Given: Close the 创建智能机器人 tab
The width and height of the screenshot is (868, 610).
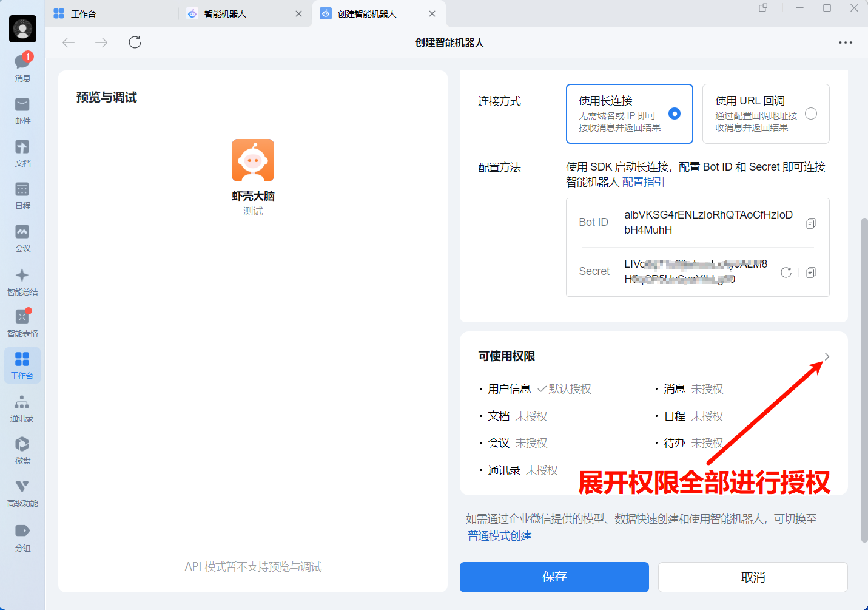Looking at the screenshot, I should point(432,14).
